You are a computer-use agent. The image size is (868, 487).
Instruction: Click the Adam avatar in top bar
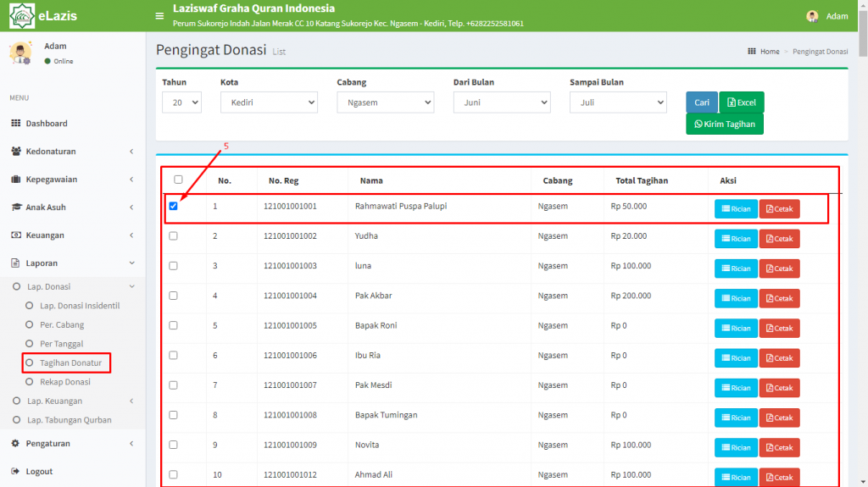click(x=812, y=16)
